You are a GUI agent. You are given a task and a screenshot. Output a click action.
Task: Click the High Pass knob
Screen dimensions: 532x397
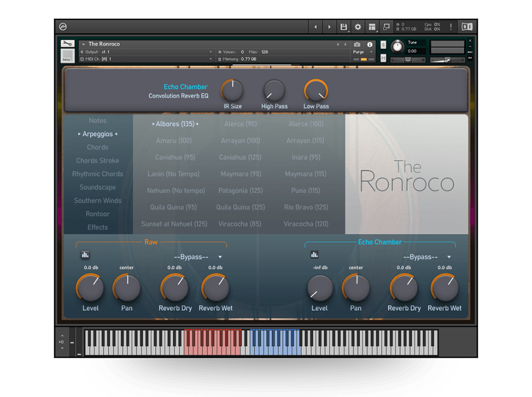tap(274, 90)
